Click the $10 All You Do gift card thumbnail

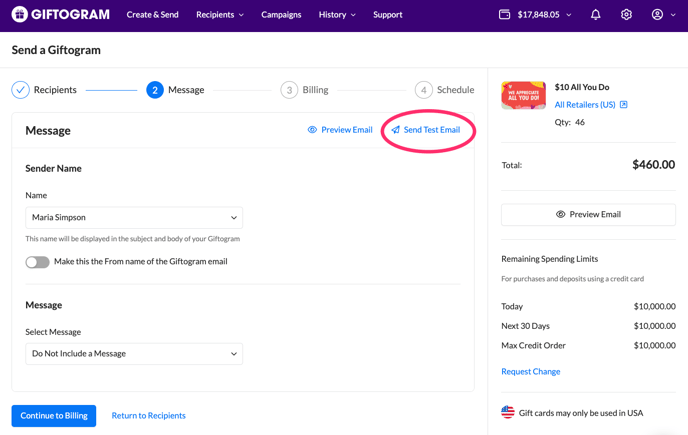click(523, 96)
